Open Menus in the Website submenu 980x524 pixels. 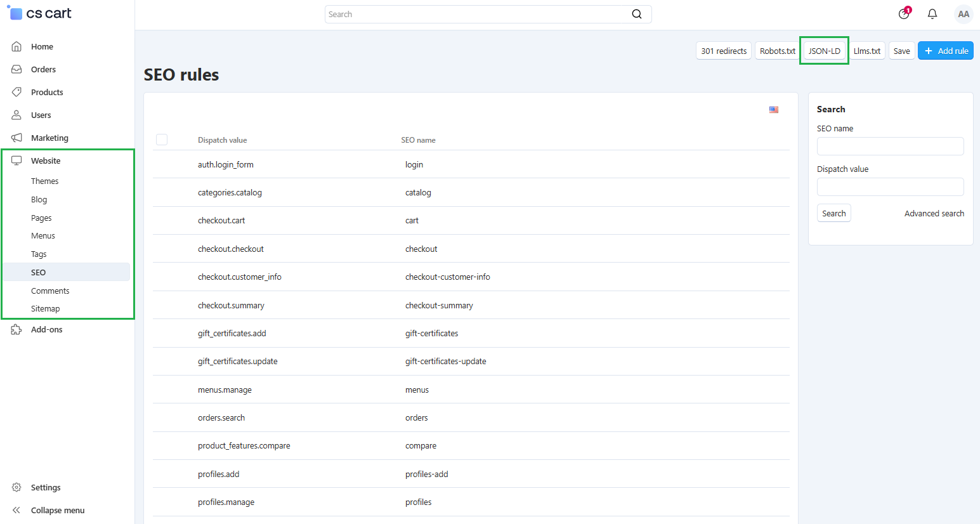[x=43, y=235]
